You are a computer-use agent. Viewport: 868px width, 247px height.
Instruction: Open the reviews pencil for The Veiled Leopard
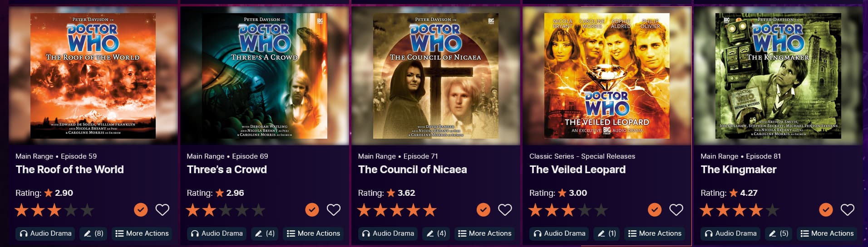607,233
